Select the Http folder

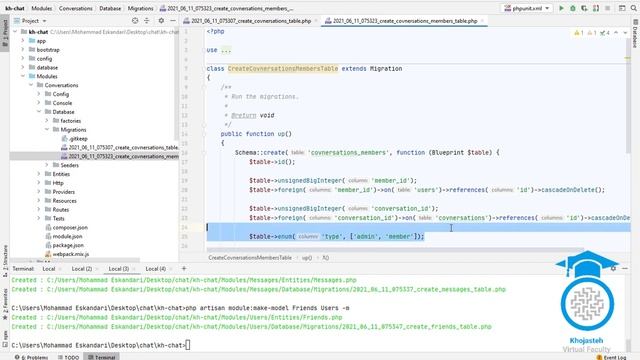pyautogui.click(x=58, y=183)
